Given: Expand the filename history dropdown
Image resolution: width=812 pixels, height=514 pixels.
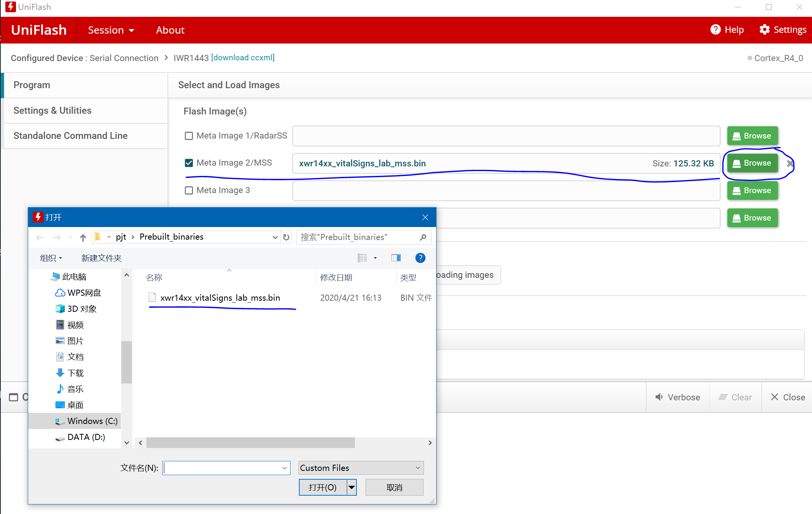Looking at the screenshot, I should (x=284, y=468).
